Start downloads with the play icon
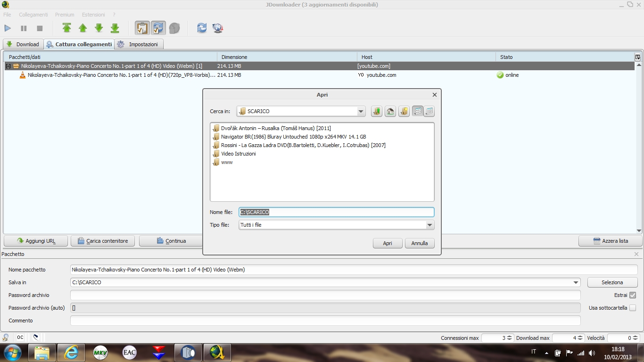This screenshot has width=644, height=362. point(8,28)
